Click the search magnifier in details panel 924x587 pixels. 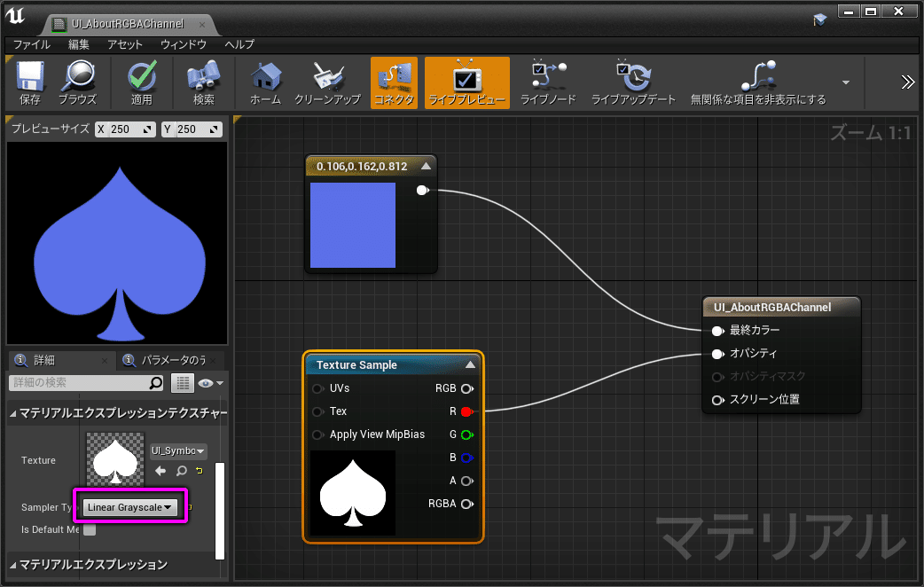[156, 383]
